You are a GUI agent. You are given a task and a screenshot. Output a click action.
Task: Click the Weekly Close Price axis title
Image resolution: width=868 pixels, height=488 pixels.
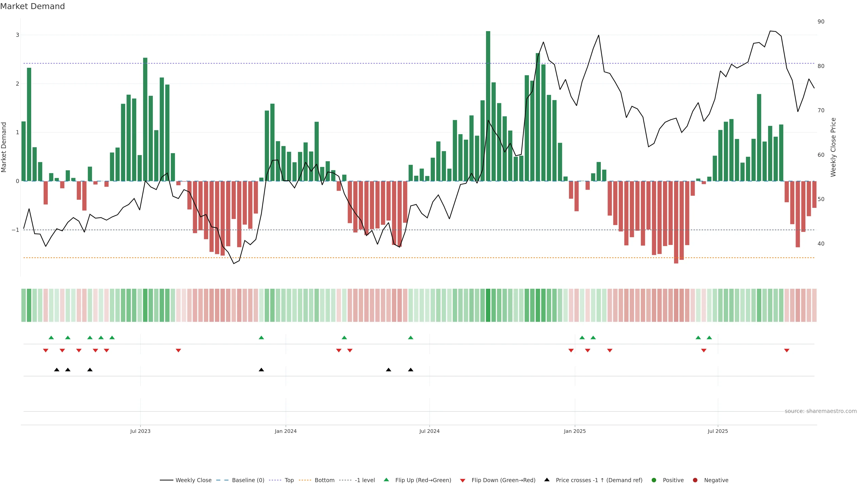pyautogui.click(x=833, y=147)
